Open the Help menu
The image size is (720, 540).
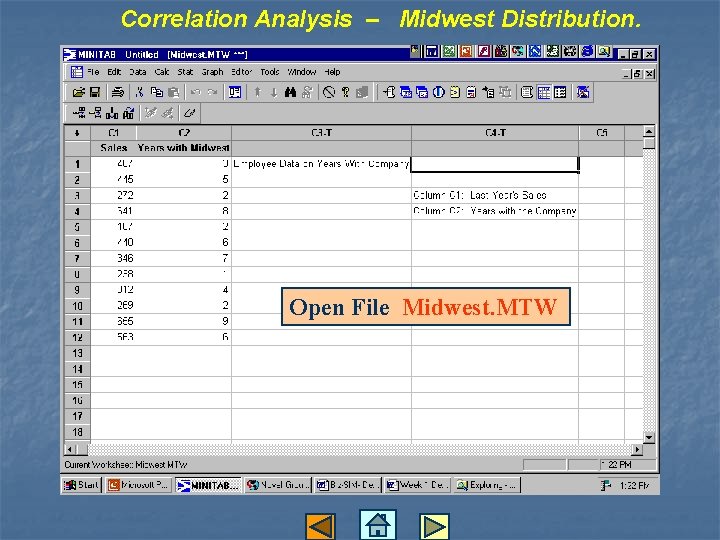[x=332, y=72]
